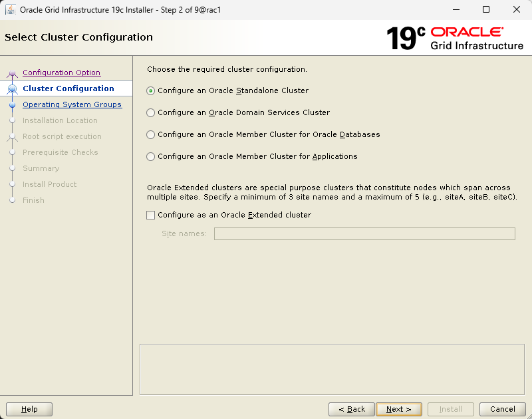
Task: Click the disabled 'Finish' step
Action: [x=33, y=200]
